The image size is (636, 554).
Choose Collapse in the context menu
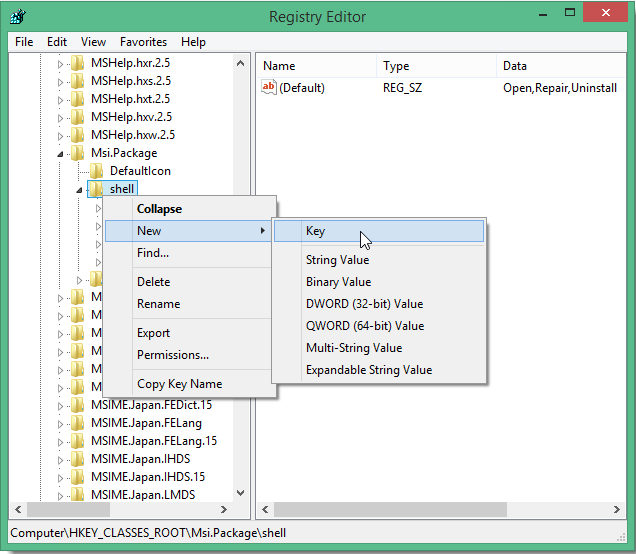[x=190, y=209]
